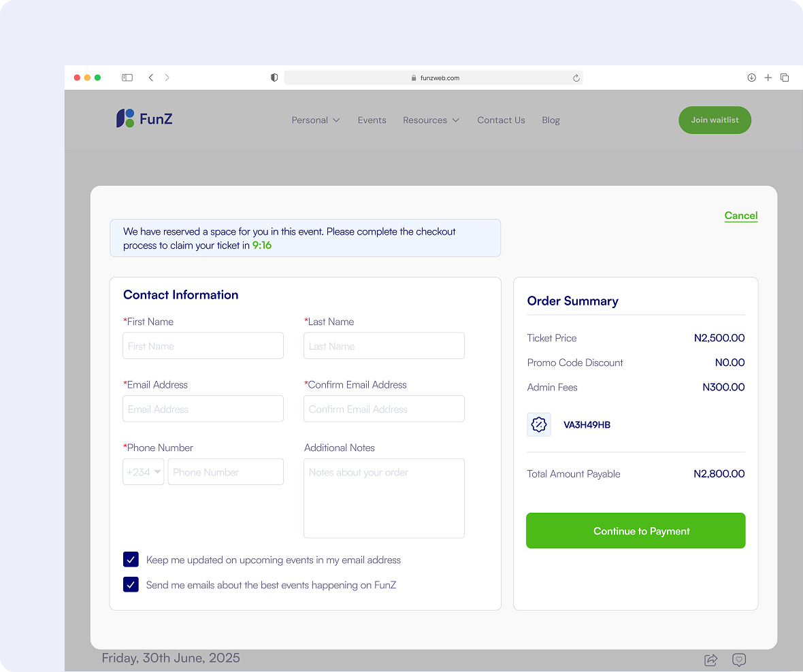
Task: Click the Cancel link
Action: coord(740,216)
